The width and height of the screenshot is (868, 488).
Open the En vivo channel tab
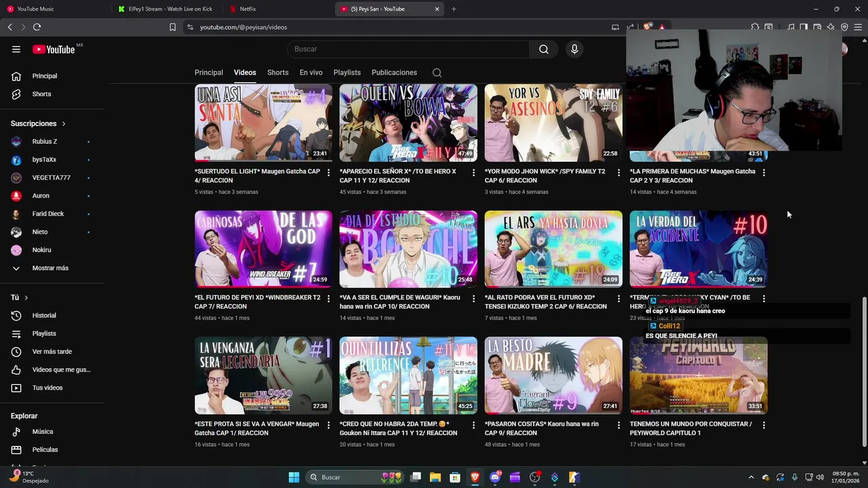[311, 73]
